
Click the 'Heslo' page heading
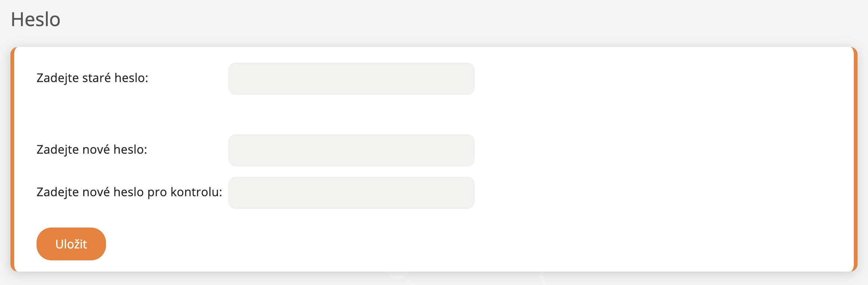[35, 19]
